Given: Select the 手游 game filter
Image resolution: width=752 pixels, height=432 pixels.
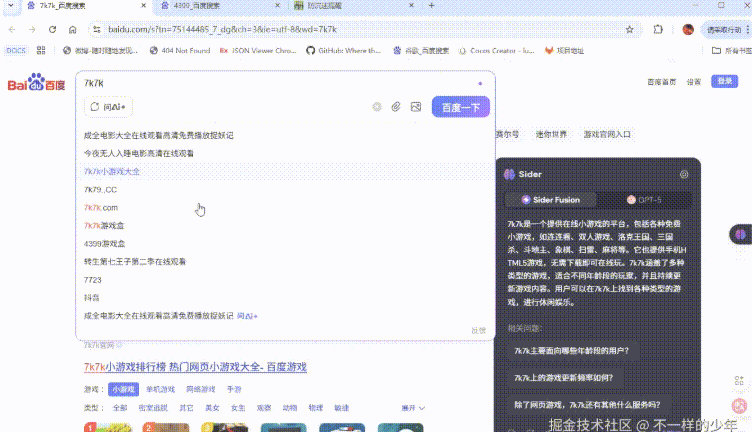Looking at the screenshot, I should point(234,389).
